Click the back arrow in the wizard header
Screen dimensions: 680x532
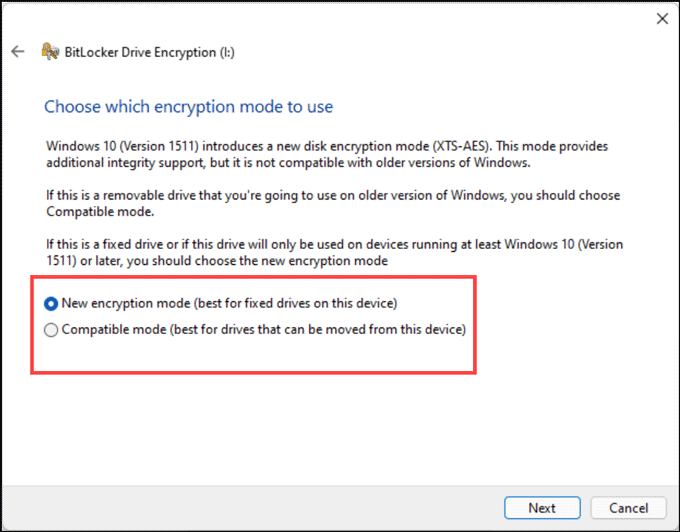18,52
